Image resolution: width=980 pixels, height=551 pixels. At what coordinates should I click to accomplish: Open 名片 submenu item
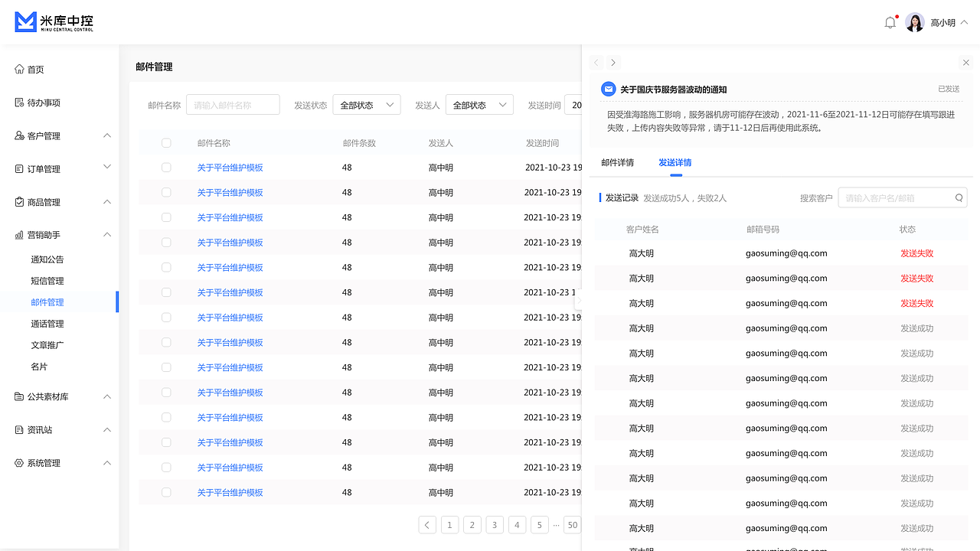click(39, 367)
